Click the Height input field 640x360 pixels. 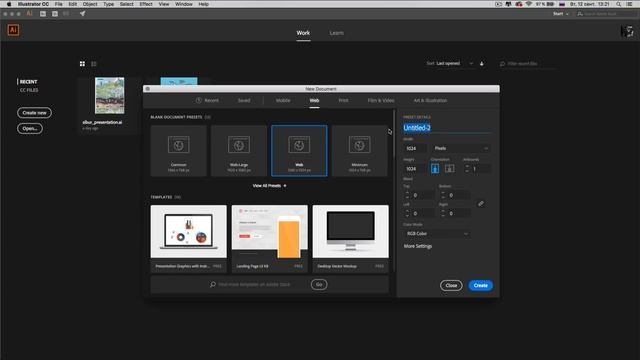click(x=415, y=169)
